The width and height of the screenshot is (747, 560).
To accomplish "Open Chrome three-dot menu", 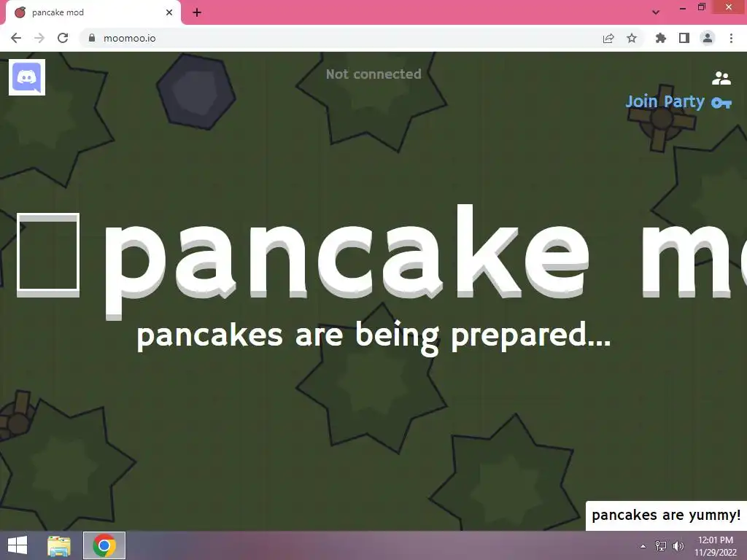I will [x=731, y=38].
